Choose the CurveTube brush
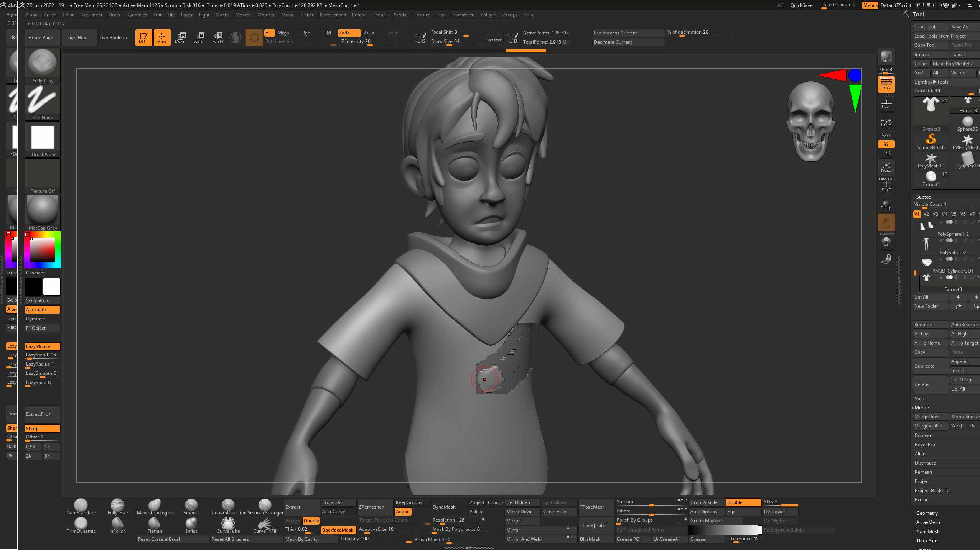This screenshot has width=980, height=550. [228, 525]
